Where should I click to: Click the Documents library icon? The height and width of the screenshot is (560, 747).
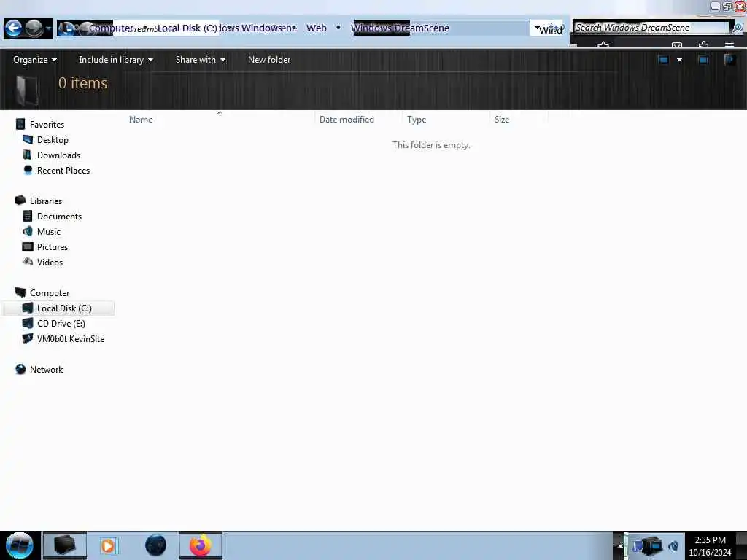coord(28,216)
